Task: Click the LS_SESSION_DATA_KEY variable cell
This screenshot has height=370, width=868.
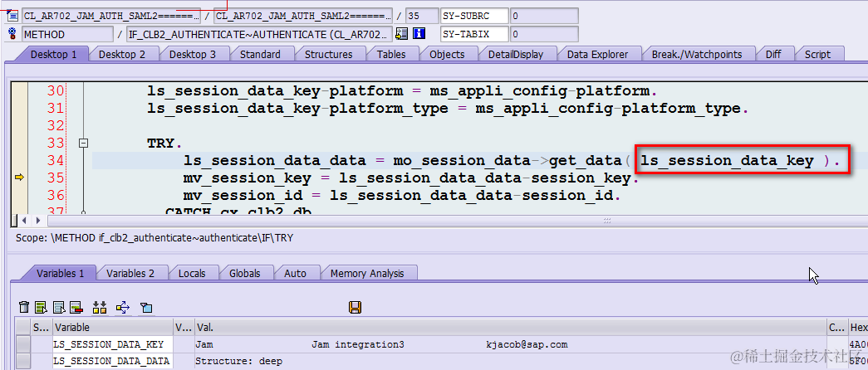Action: pyautogui.click(x=112, y=344)
